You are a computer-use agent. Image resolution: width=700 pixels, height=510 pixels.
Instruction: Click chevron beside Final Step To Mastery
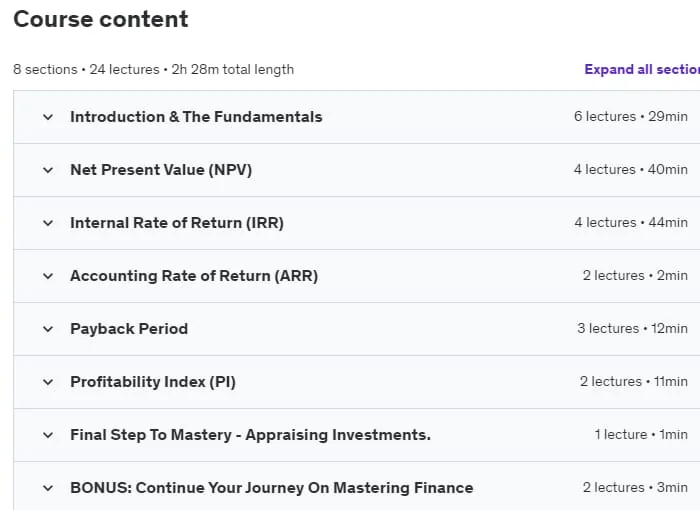tap(48, 435)
